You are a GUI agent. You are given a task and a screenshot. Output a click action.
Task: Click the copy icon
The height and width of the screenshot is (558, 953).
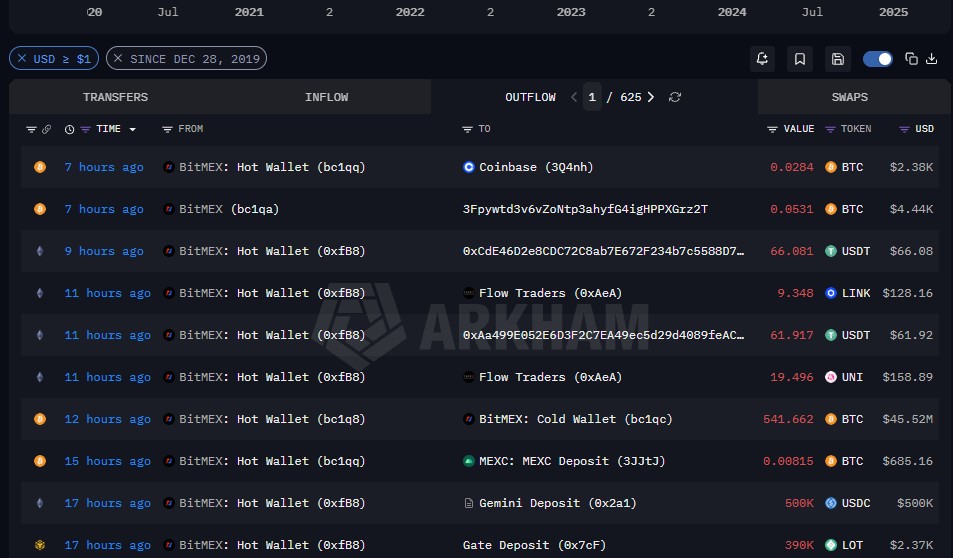pos(911,58)
